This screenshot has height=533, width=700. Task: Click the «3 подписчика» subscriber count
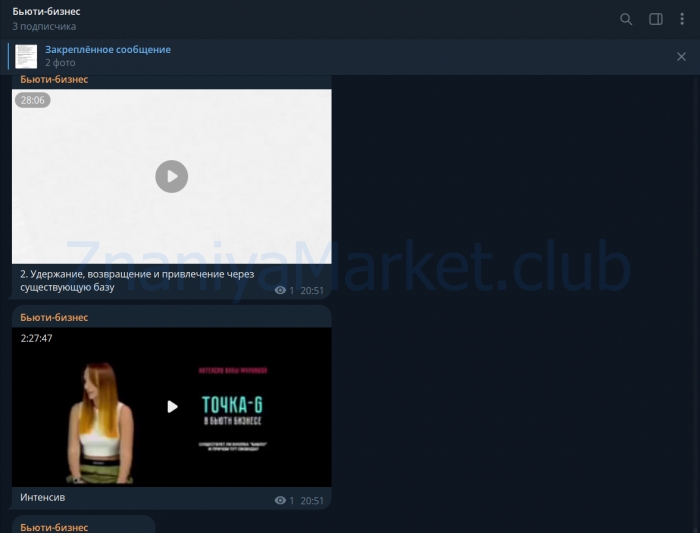tap(44, 26)
